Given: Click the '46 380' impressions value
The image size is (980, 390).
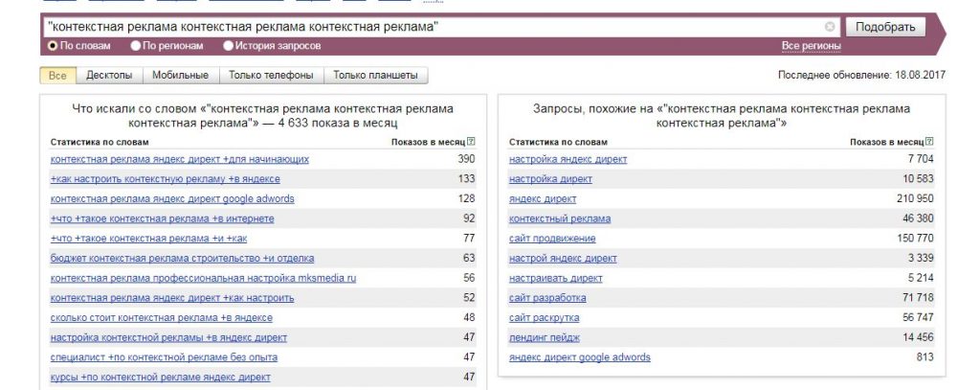Looking at the screenshot, I should [918, 218].
